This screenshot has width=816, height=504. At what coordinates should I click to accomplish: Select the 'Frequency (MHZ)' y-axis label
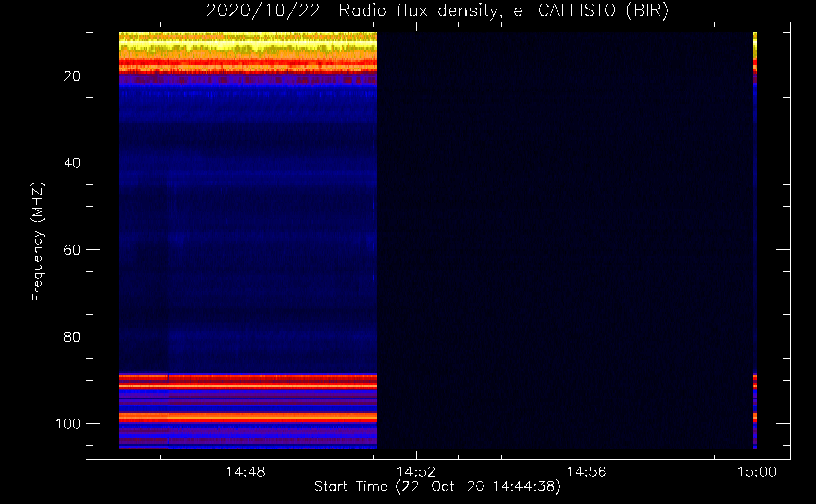(x=38, y=242)
